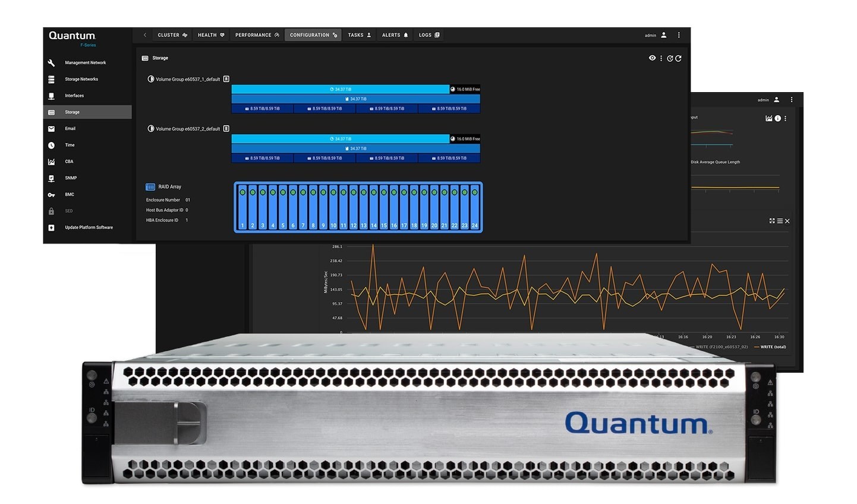Open the three-dot menu beside admin

(679, 35)
